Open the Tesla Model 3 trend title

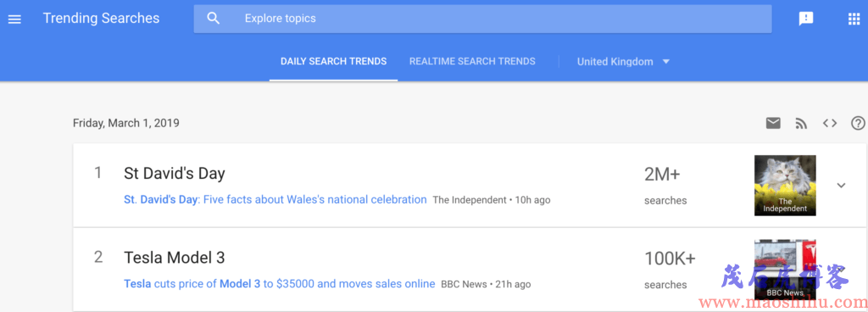click(x=175, y=258)
